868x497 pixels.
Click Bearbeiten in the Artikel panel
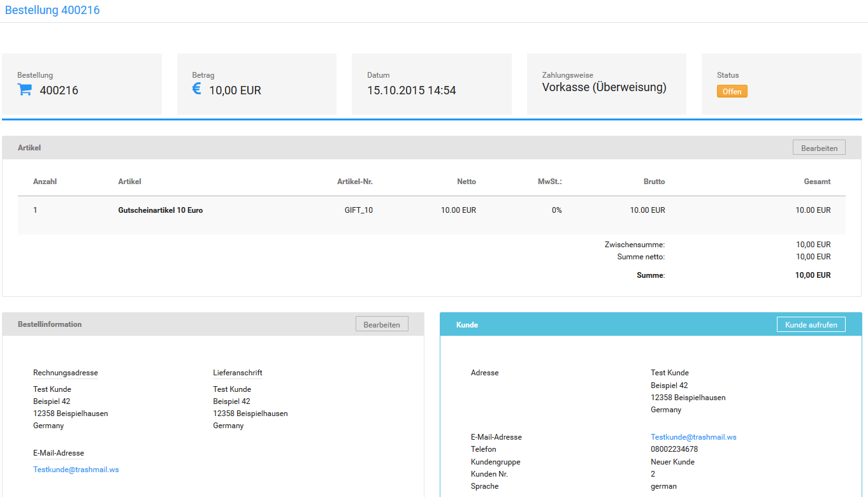click(x=818, y=147)
